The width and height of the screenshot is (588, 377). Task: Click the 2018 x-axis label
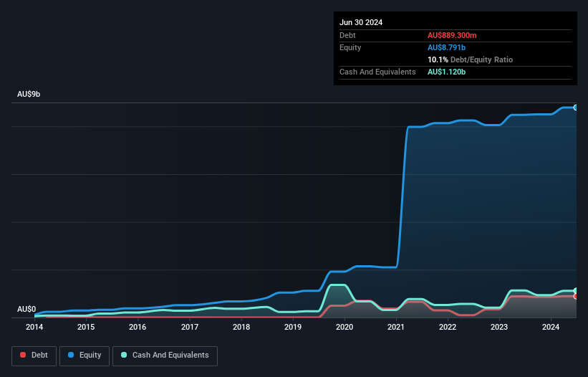click(241, 327)
